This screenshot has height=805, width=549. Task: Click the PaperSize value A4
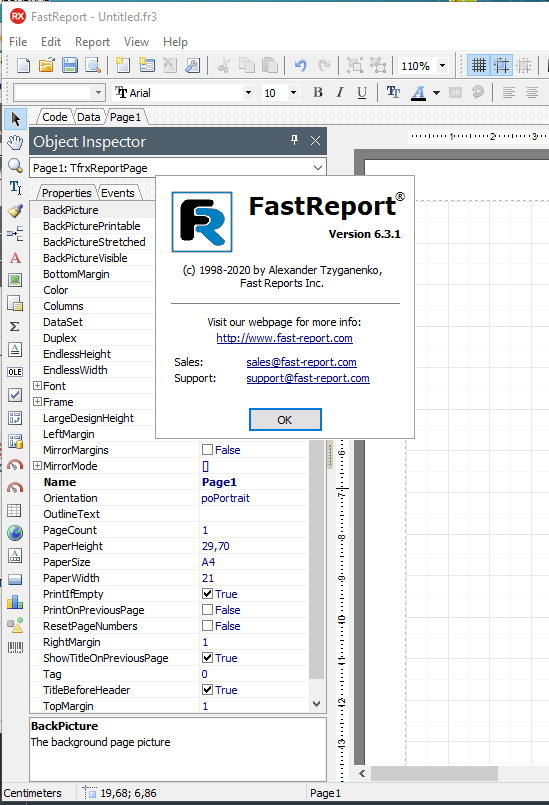coord(208,562)
